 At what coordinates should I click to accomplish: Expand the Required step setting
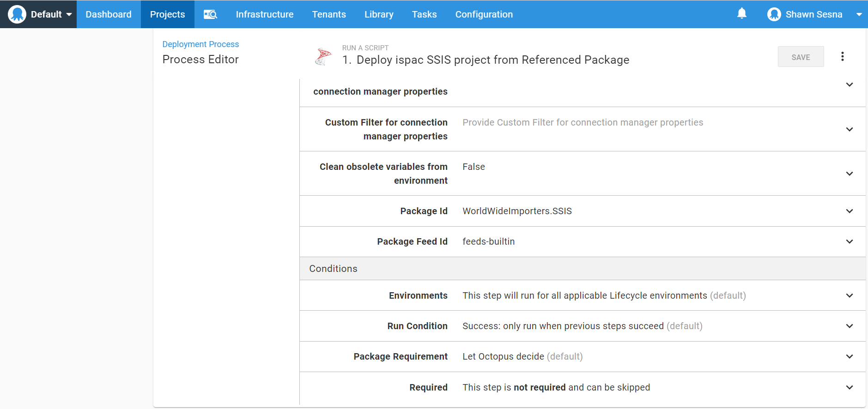849,387
